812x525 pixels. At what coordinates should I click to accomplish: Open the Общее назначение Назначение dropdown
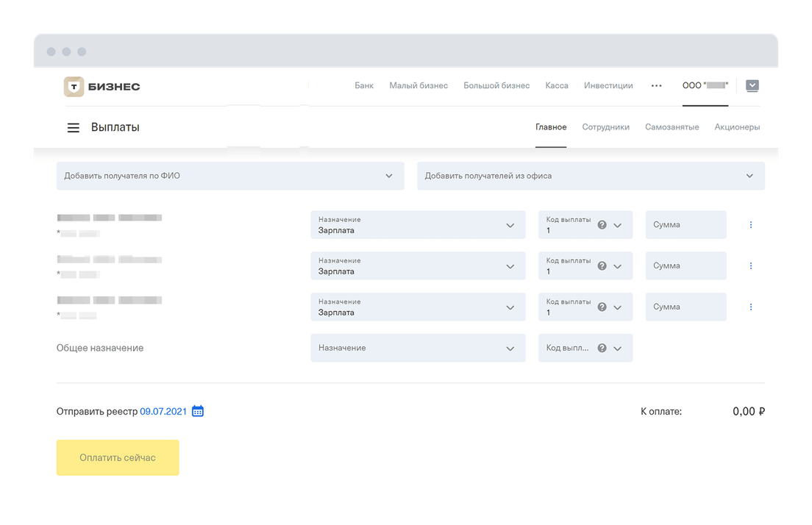[x=418, y=349]
